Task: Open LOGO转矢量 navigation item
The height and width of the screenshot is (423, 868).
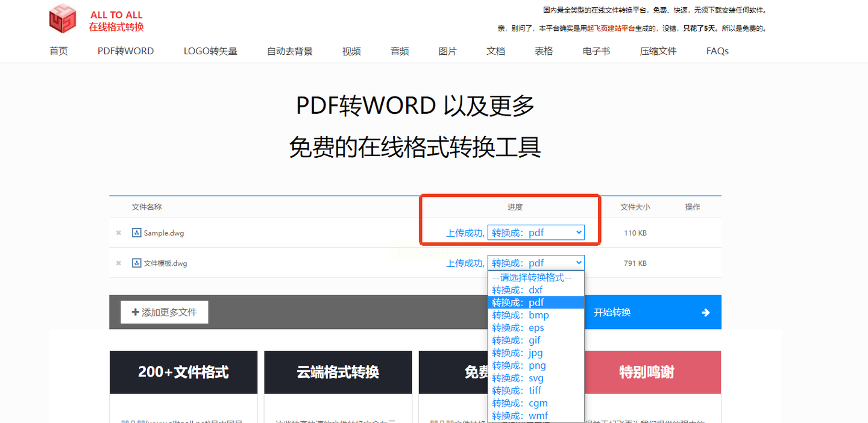Action: pos(210,51)
